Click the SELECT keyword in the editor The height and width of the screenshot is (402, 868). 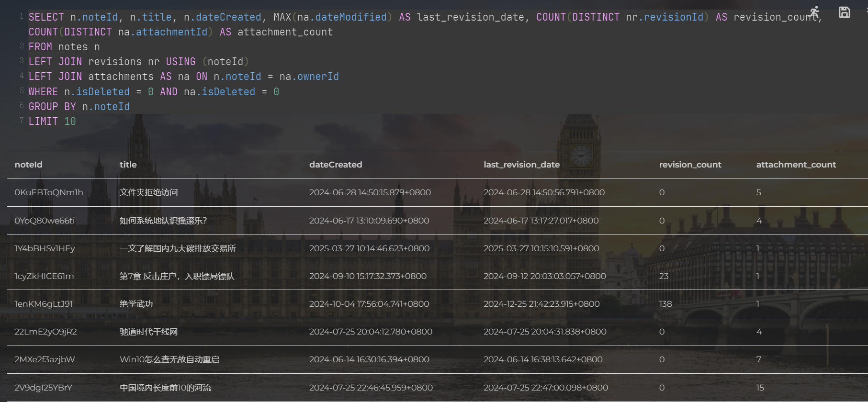coord(46,17)
